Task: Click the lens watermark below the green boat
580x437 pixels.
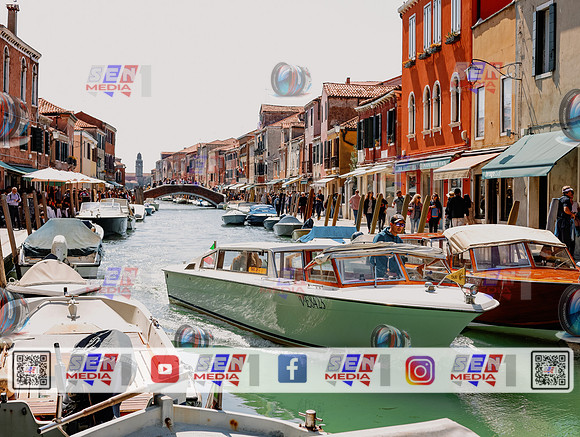Action: [390, 336]
